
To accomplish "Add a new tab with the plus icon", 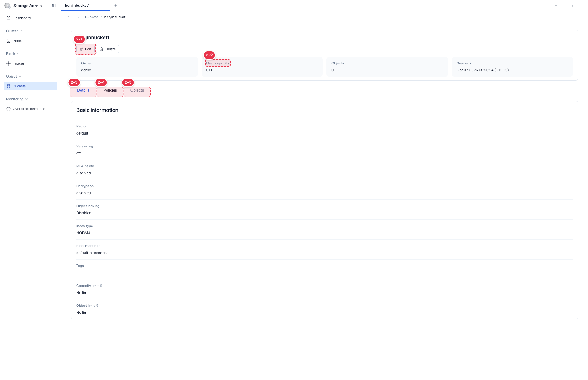I will coord(116,6).
